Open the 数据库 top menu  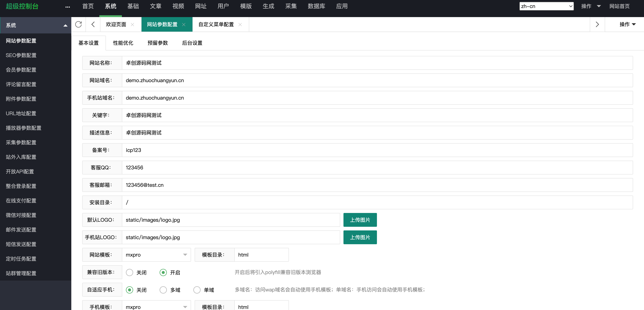pos(316,6)
